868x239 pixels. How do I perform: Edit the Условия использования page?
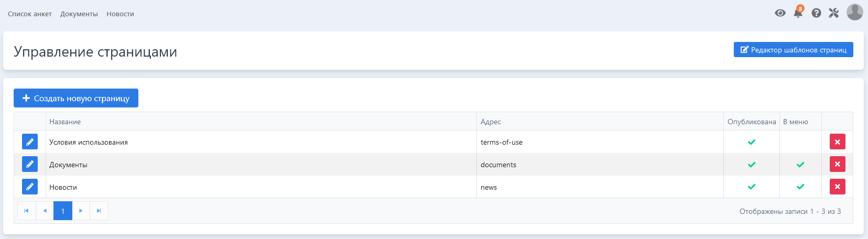30,142
